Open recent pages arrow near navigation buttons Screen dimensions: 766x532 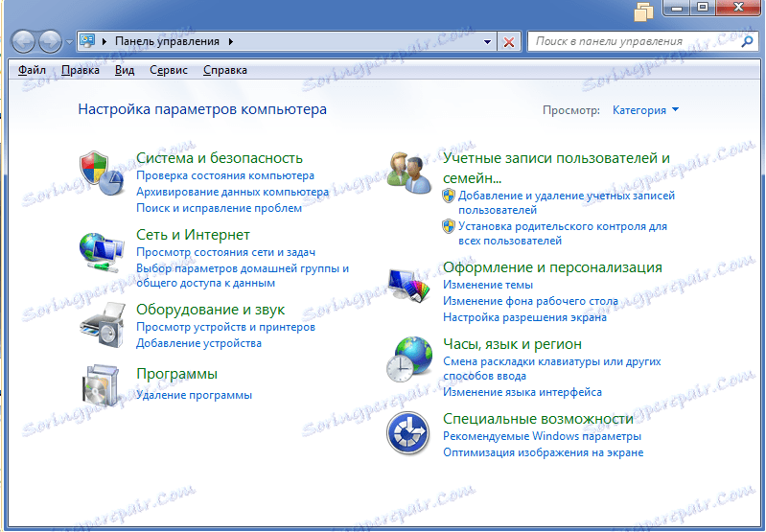69,42
